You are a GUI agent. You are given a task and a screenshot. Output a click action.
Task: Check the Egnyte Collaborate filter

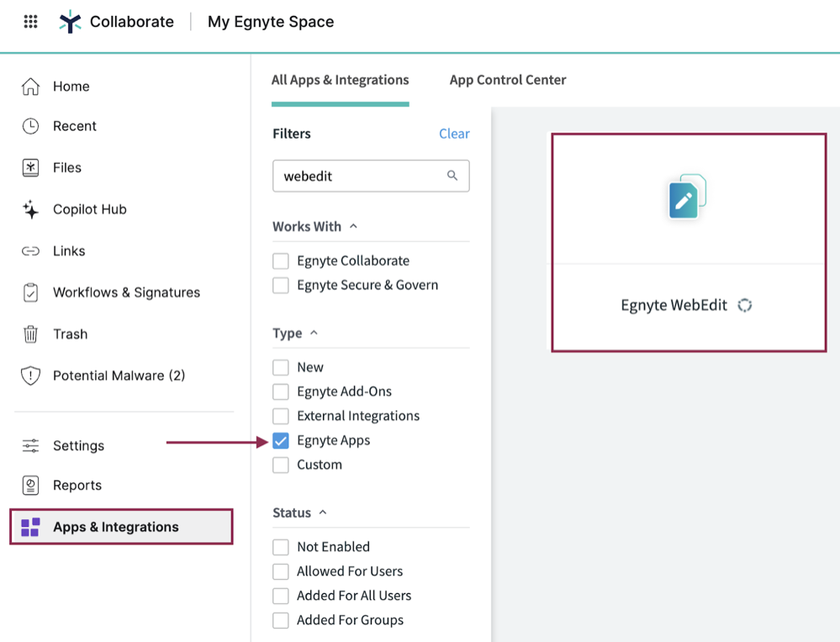pos(281,260)
